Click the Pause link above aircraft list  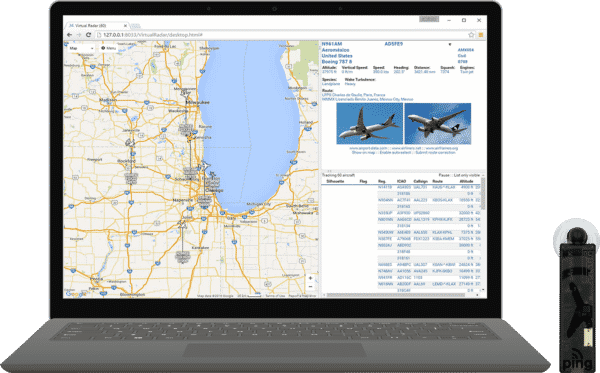[444, 175]
